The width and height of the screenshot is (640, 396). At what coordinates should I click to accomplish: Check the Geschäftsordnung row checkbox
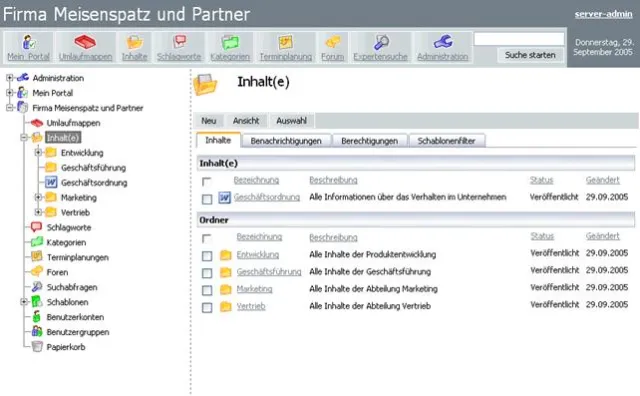click(207, 199)
